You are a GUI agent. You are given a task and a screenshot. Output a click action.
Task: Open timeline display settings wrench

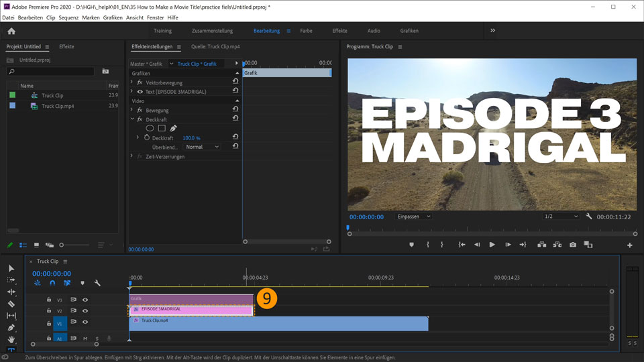tap(97, 283)
